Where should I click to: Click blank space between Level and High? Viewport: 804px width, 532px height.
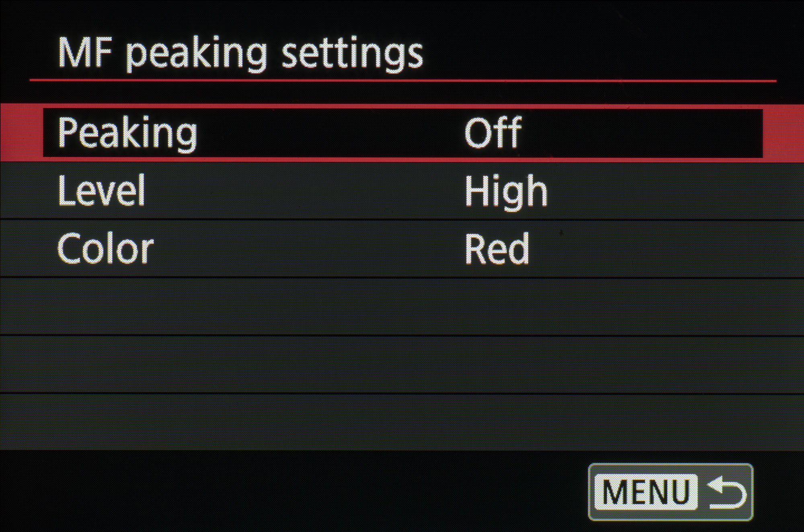tap(306, 191)
